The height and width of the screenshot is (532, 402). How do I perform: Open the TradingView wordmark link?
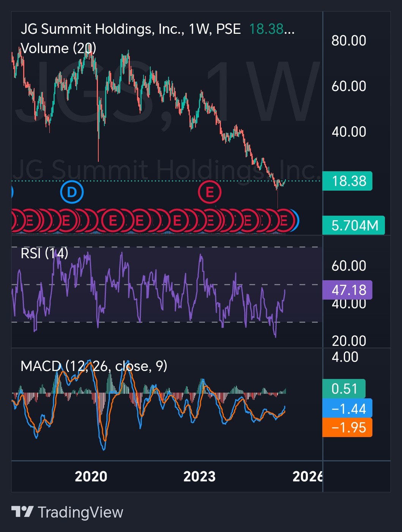pyautogui.click(x=80, y=512)
